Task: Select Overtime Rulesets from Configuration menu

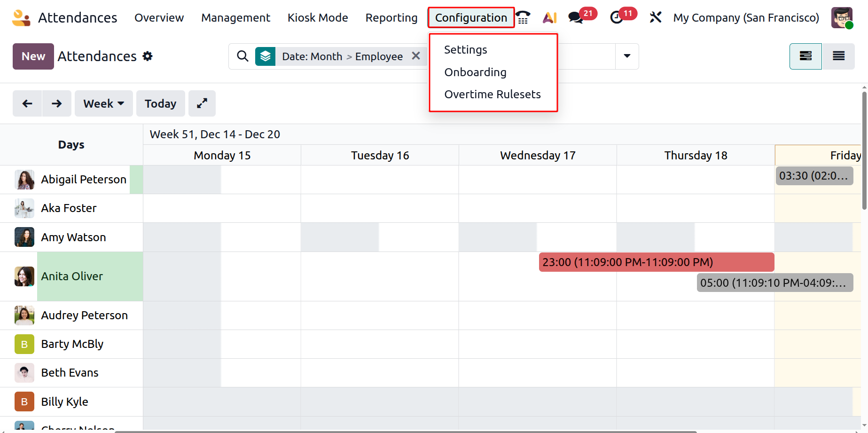Action: tap(493, 94)
